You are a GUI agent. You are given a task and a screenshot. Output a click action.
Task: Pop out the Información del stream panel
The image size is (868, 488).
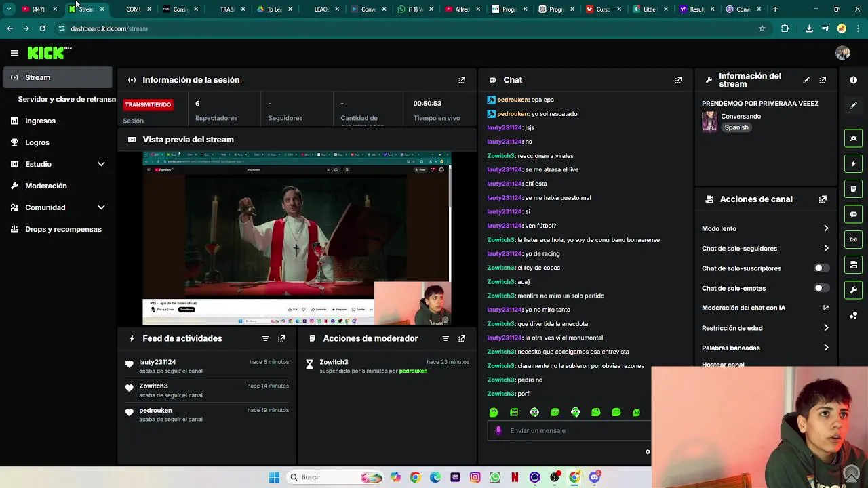823,80
